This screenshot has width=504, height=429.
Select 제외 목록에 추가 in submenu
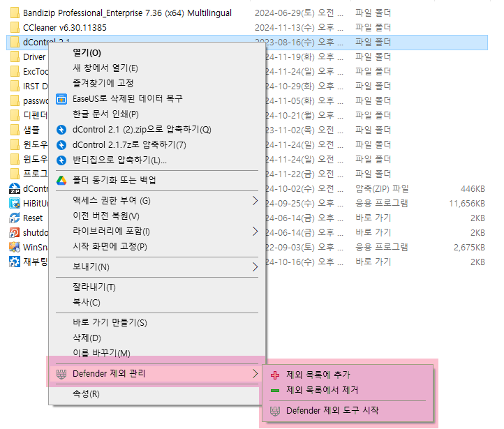318,375
